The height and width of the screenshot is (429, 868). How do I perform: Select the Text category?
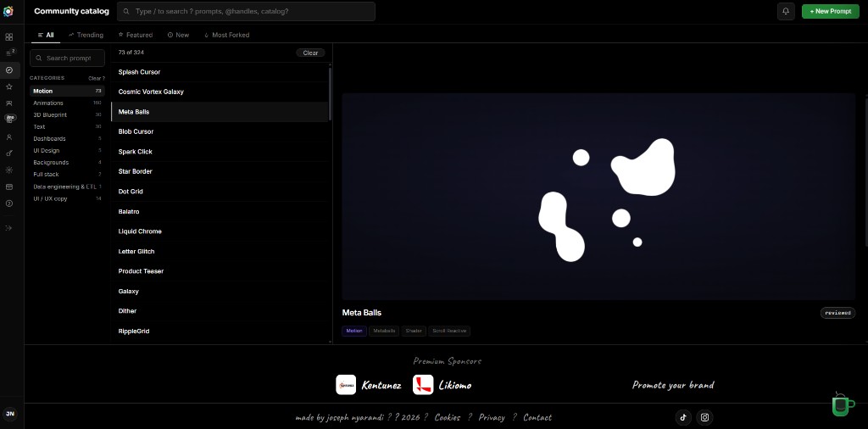pos(67,127)
